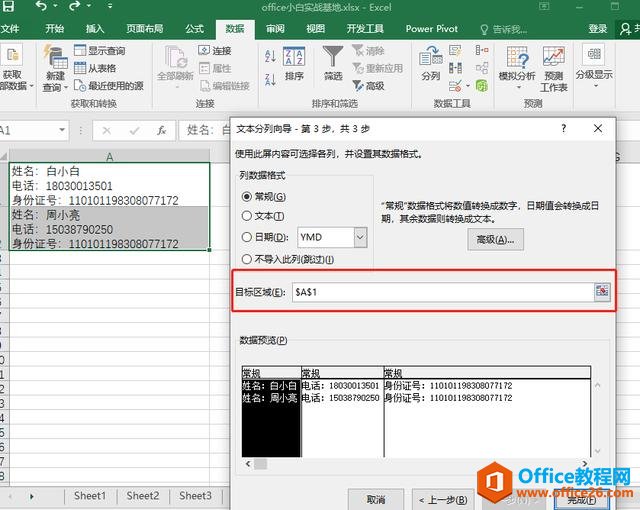The width and height of the screenshot is (640, 510).
Task: Click the 告诉我 search box
Action: 504,29
